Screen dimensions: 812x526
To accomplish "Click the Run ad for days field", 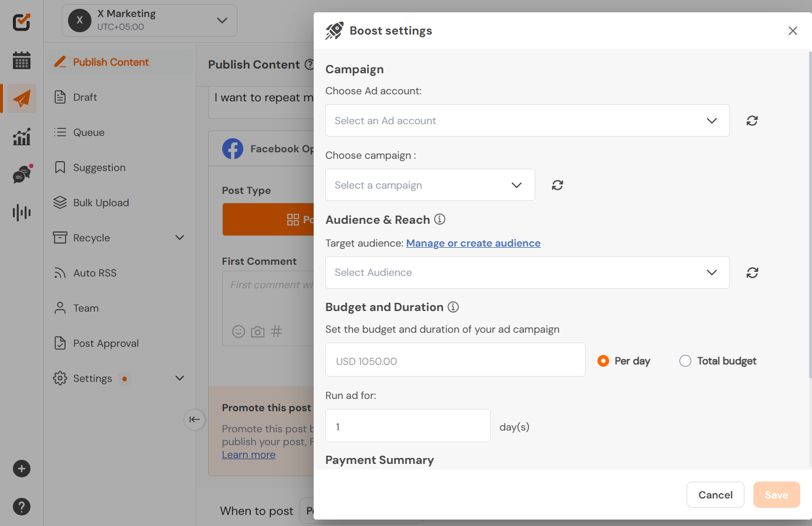I will pos(408,426).
